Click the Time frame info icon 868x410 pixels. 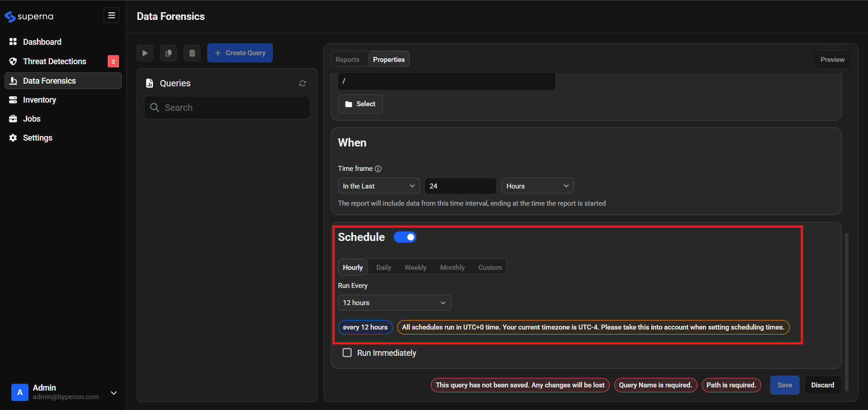[x=378, y=169]
